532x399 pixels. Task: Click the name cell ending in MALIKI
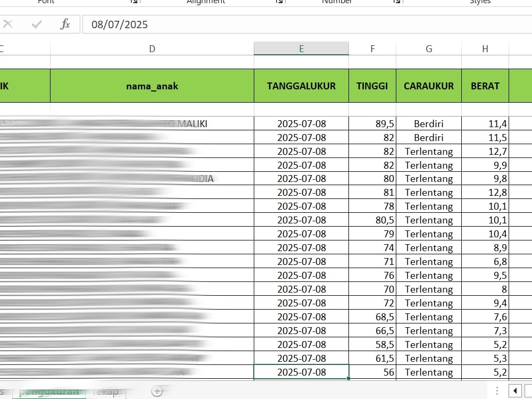(152, 123)
